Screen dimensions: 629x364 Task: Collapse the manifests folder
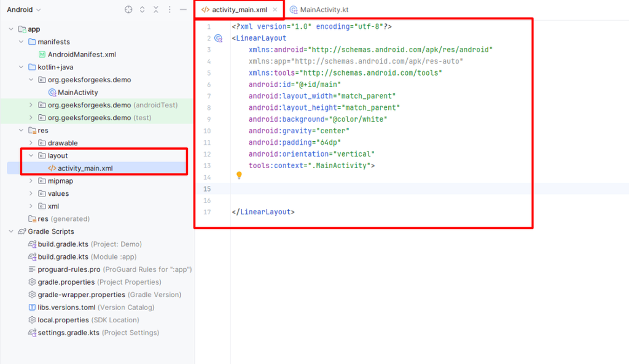[21, 42]
